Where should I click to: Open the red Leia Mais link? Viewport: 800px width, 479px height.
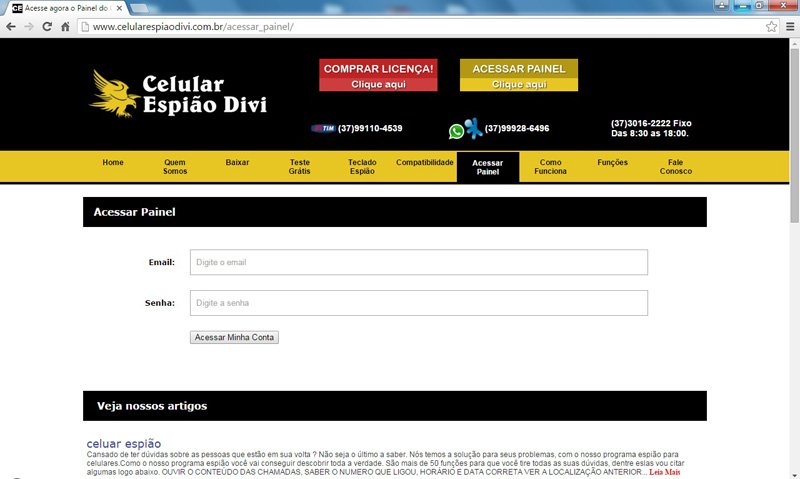664,472
